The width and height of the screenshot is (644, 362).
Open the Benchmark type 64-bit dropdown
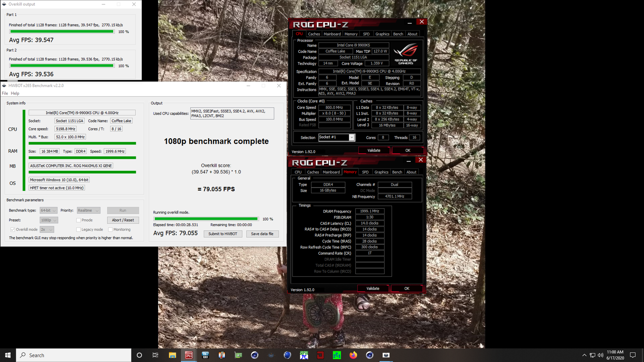point(49,210)
